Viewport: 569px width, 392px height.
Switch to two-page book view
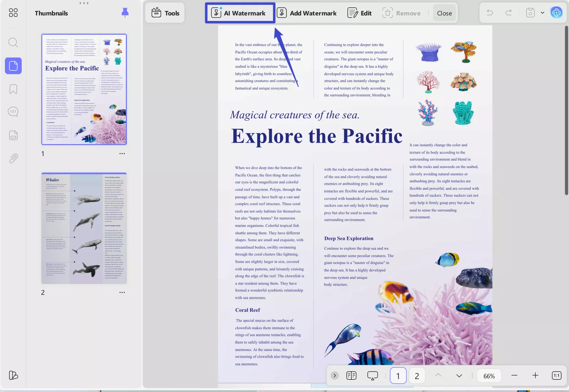pyautogui.click(x=351, y=375)
